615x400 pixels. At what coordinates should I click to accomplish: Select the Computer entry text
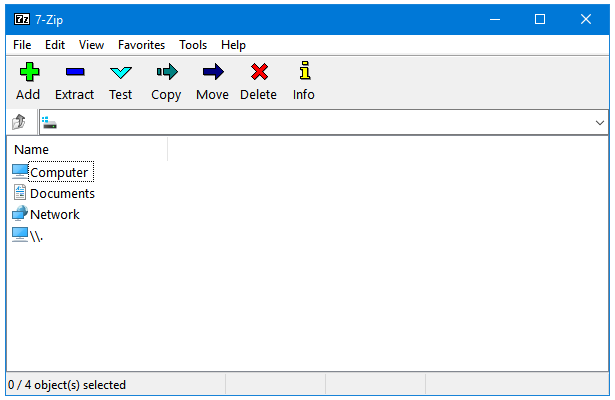click(x=59, y=173)
